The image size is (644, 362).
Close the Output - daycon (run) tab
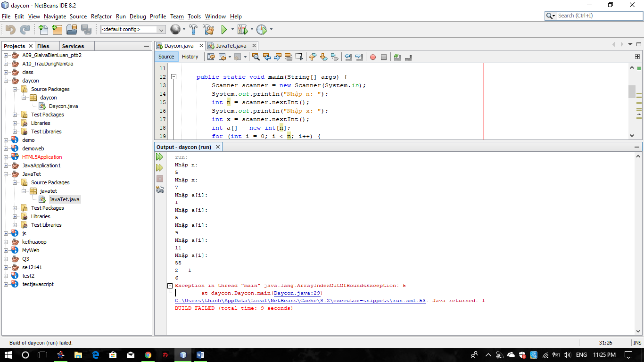(x=218, y=147)
